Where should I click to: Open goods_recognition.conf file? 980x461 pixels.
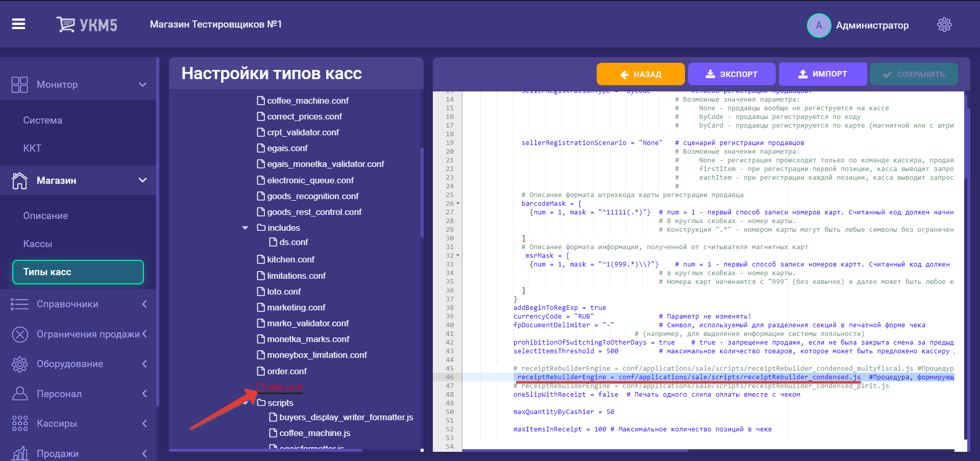[313, 196]
